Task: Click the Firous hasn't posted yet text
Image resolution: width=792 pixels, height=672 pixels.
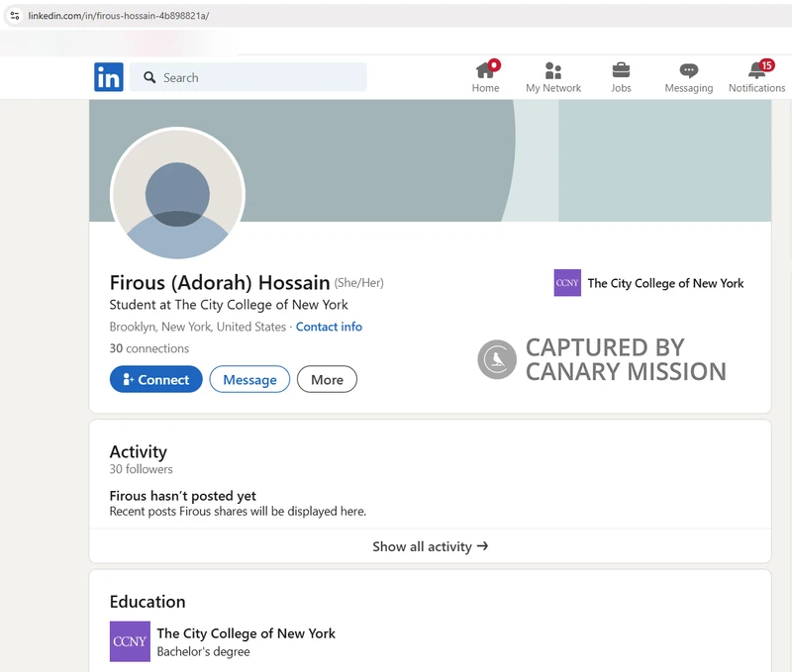Action: 183,496
